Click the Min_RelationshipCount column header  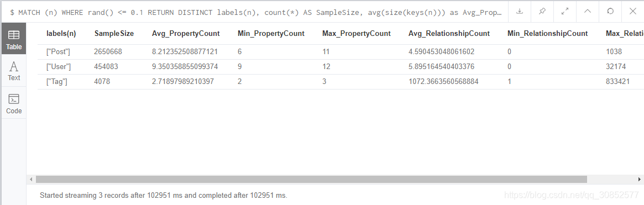547,34
